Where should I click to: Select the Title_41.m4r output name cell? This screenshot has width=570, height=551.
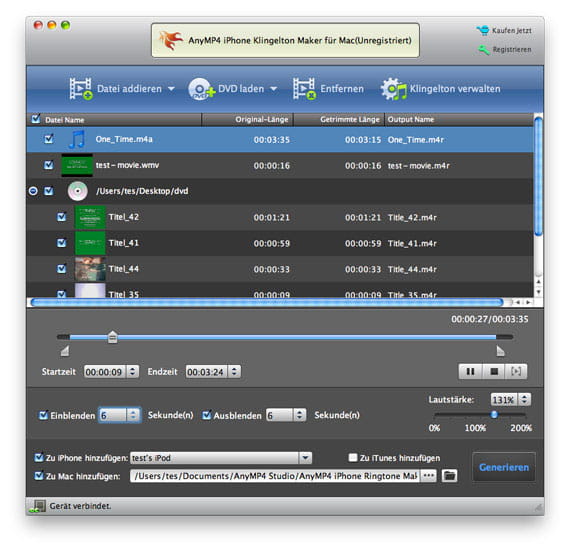[412, 244]
